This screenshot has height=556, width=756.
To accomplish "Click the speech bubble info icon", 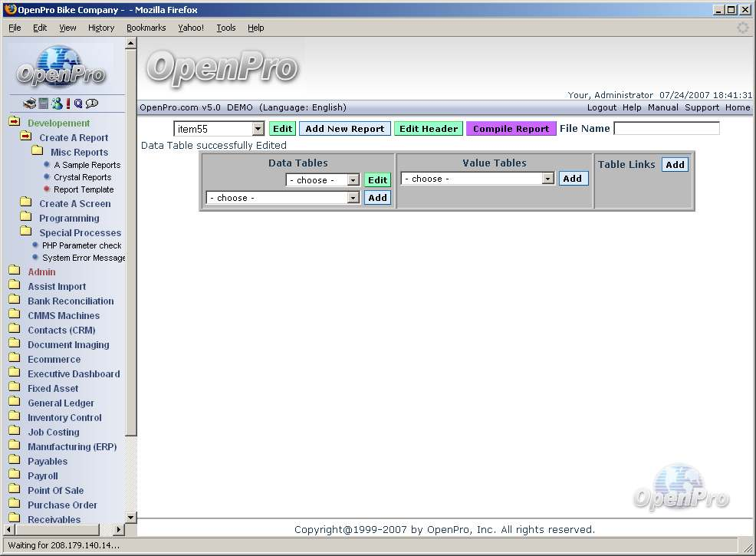I will tap(92, 104).
